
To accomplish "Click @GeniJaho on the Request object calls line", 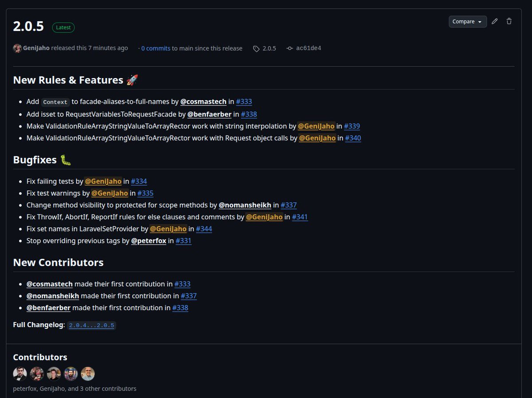I will coord(317,138).
